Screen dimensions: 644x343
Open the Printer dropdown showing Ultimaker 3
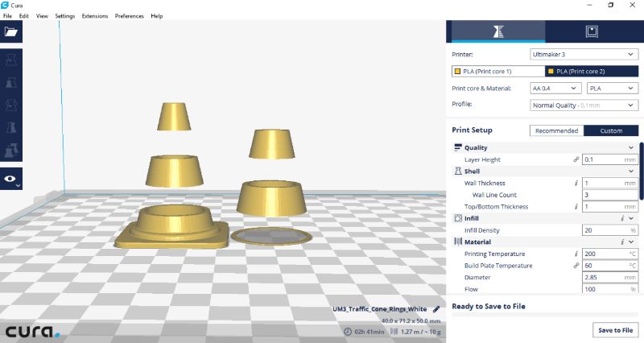[584, 54]
